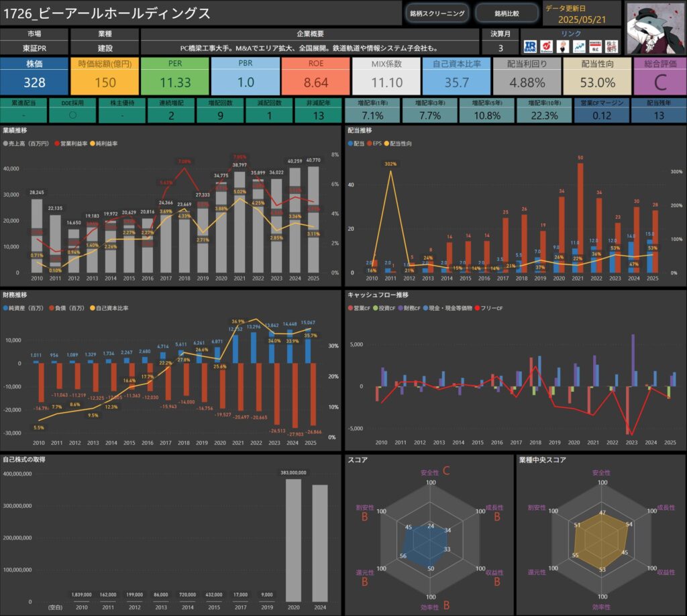Open the rising-arrow chart link icon
The image size is (687, 616).
pyautogui.click(x=579, y=46)
